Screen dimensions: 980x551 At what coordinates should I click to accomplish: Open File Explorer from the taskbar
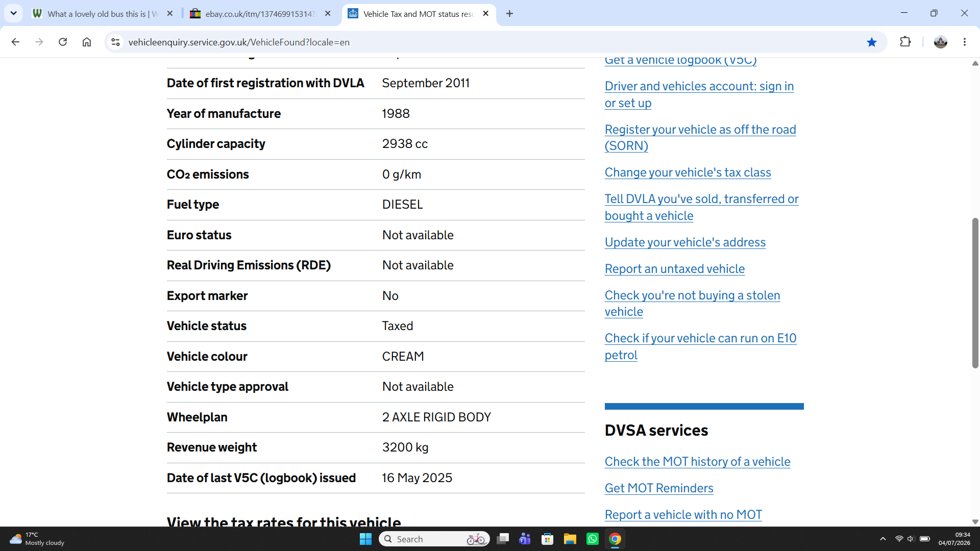(570, 539)
